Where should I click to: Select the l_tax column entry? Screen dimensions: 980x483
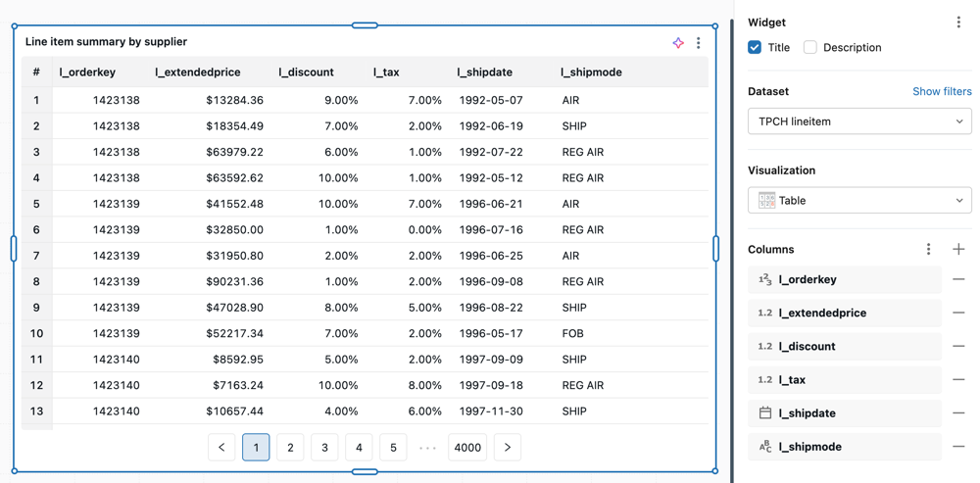pos(845,380)
